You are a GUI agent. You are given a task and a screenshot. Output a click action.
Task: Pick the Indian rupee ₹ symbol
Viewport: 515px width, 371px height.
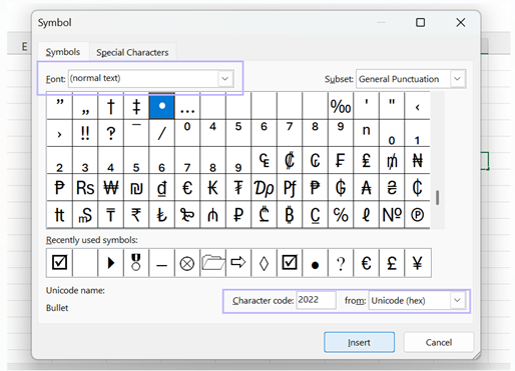[136, 215]
